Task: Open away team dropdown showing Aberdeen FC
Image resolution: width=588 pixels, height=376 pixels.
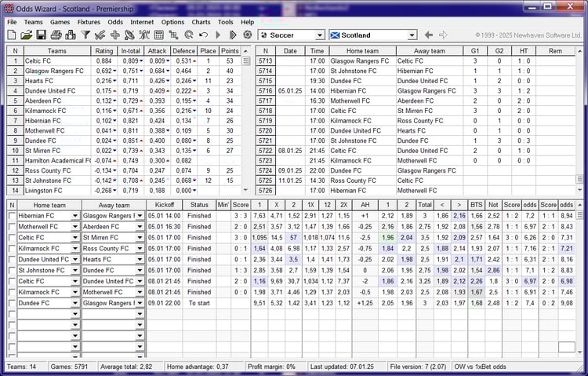Action: click(x=140, y=227)
